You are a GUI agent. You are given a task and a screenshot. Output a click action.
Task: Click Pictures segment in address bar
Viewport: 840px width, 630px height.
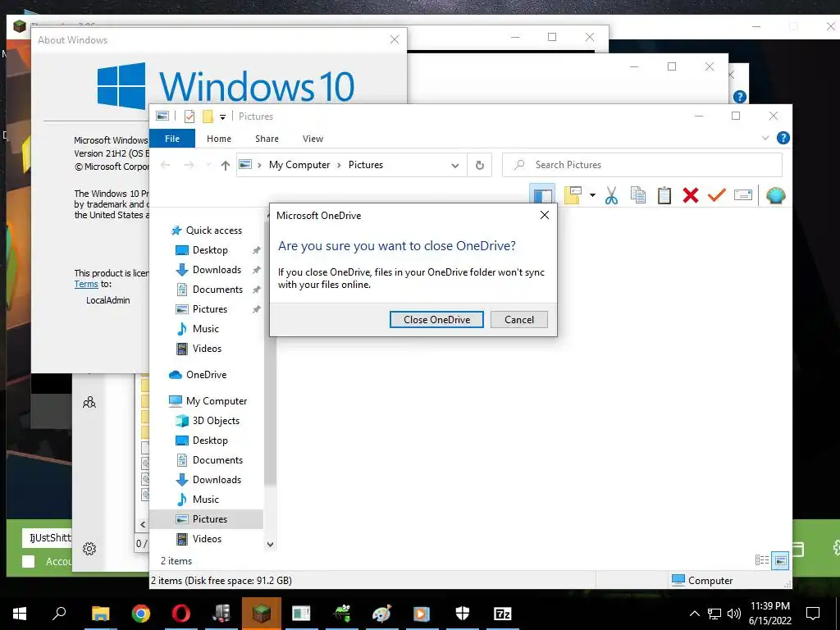366,165
